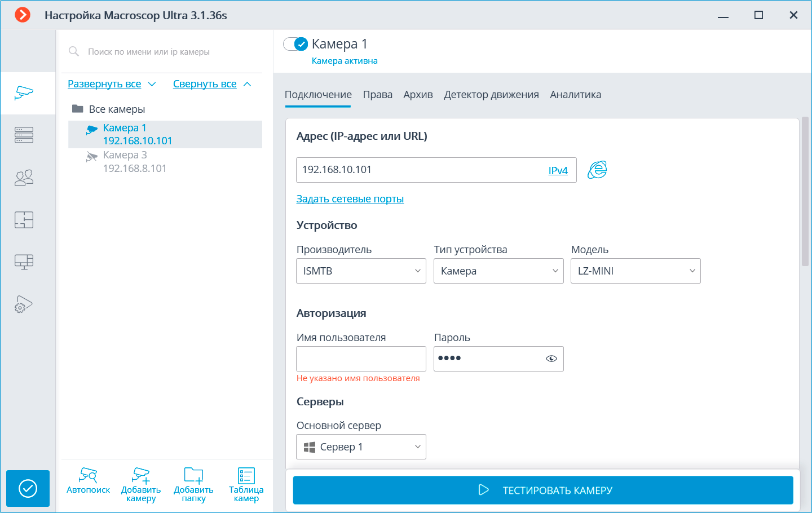Click Задать сетевые порты link
Screen dimensions: 812x513
pos(350,199)
